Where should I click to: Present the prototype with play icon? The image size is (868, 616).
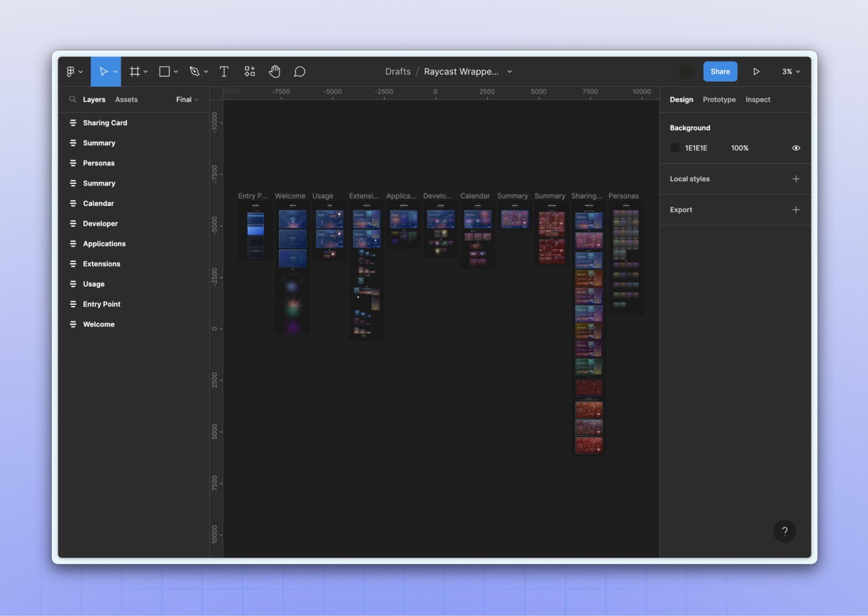click(x=756, y=72)
